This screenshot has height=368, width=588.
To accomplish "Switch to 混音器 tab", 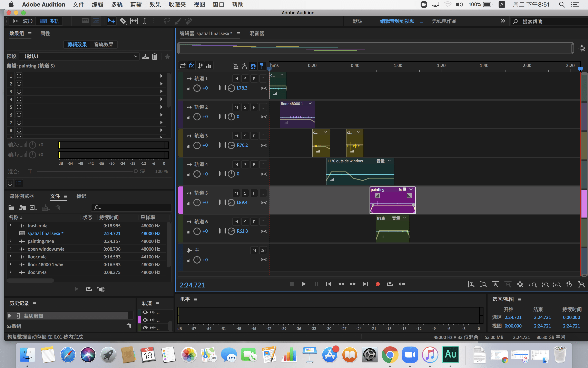I will pyautogui.click(x=257, y=34).
